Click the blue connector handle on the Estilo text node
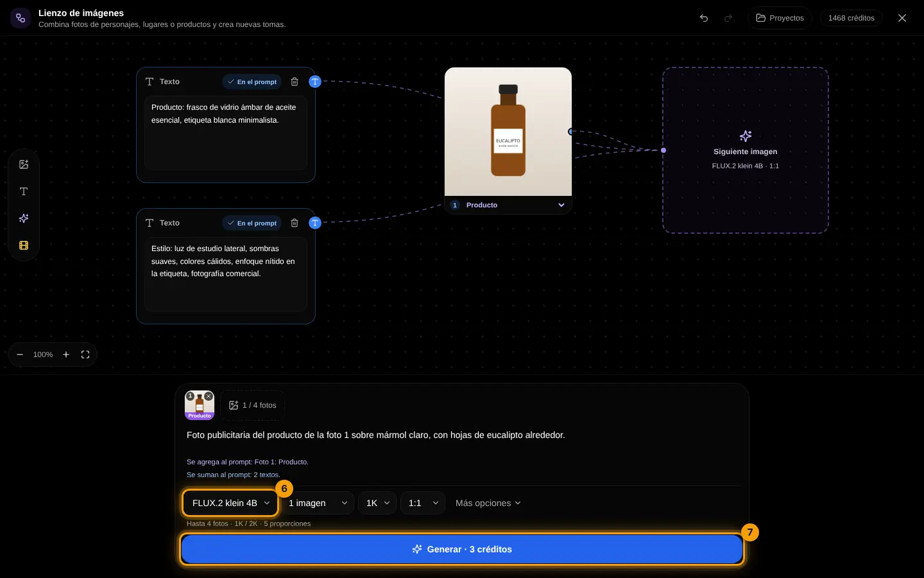924x578 pixels. [315, 223]
